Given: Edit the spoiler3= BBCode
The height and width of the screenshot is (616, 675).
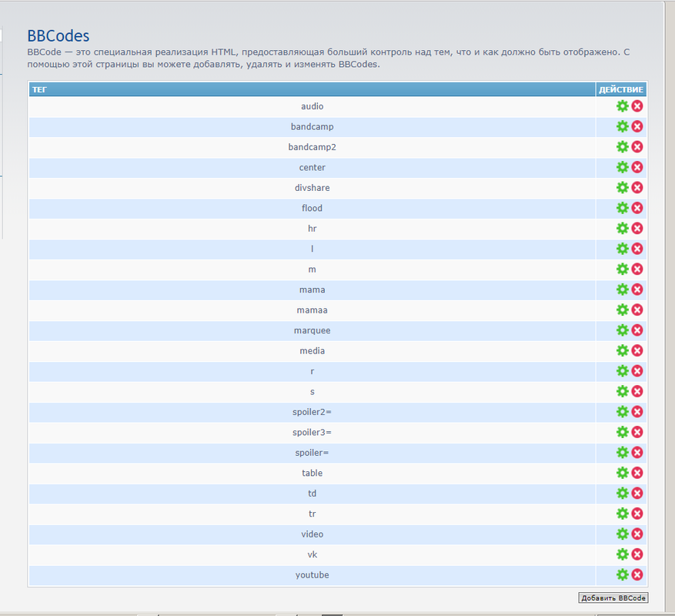Looking at the screenshot, I should tap(622, 432).
